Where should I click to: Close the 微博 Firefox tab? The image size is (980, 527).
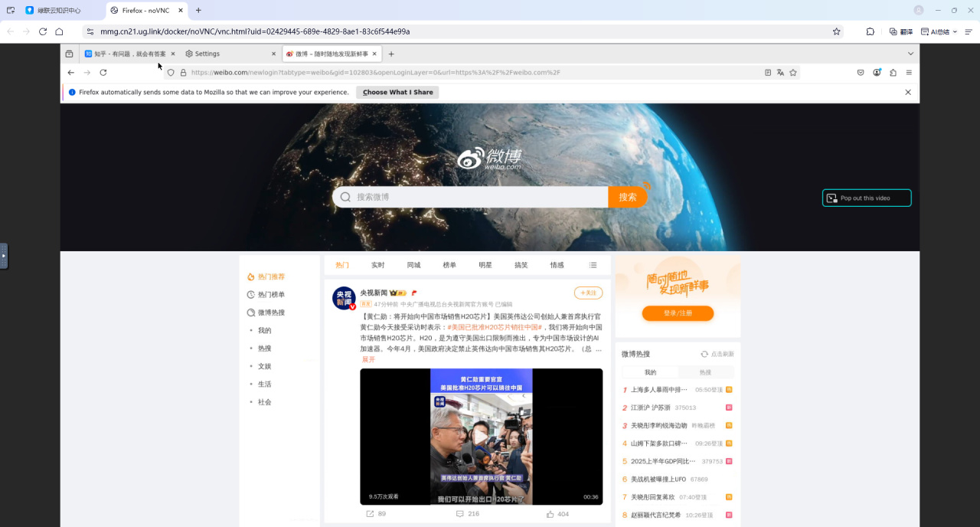374,54
